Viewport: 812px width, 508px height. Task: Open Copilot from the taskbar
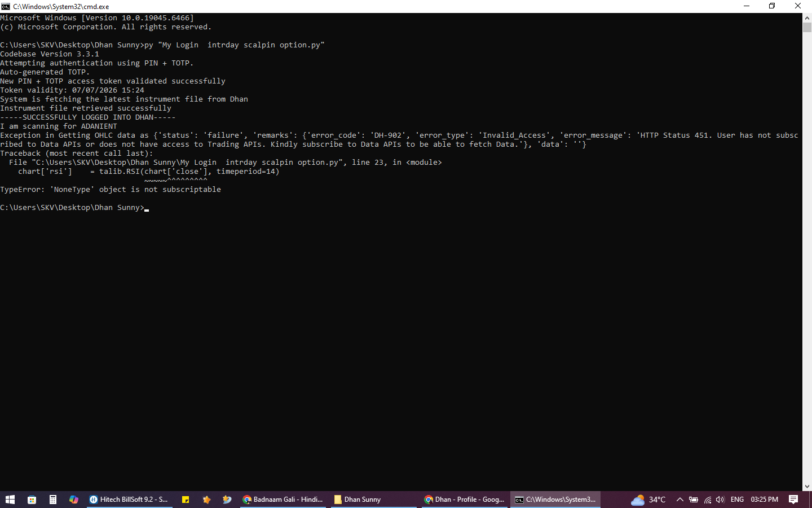74,500
